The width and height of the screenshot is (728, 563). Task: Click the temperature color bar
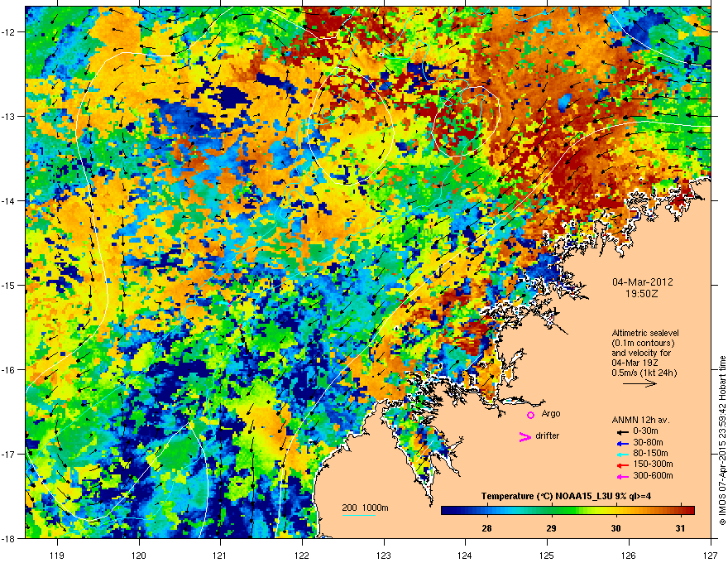click(x=568, y=510)
